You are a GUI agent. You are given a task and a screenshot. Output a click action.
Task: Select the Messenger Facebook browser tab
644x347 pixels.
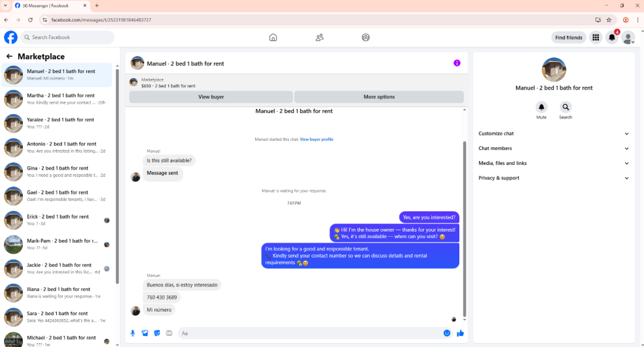tap(50, 5)
